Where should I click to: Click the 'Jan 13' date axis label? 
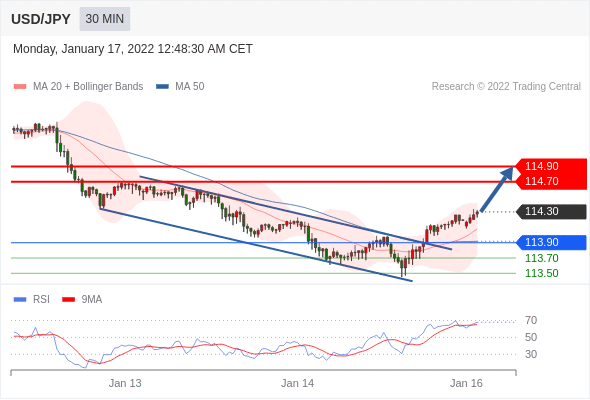pos(125,383)
